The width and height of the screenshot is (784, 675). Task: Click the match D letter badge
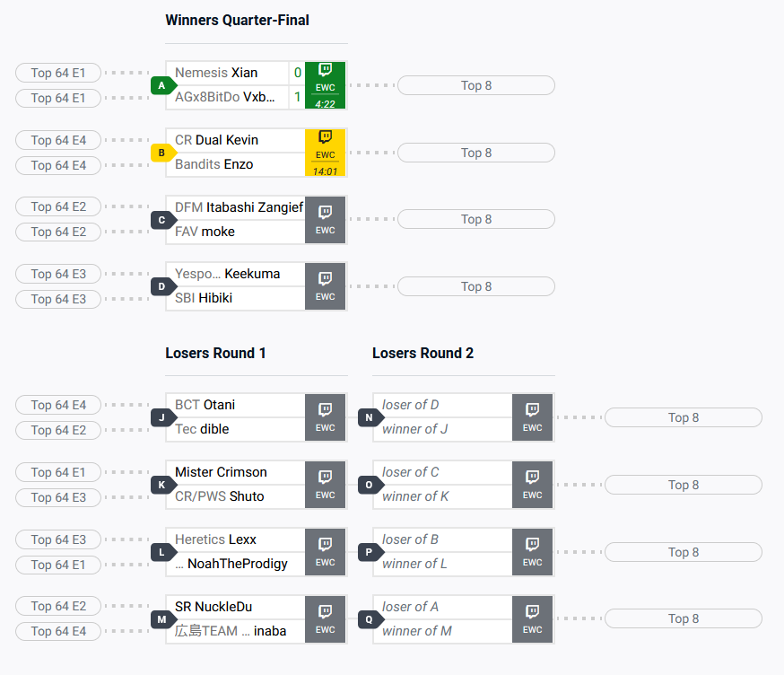point(163,286)
